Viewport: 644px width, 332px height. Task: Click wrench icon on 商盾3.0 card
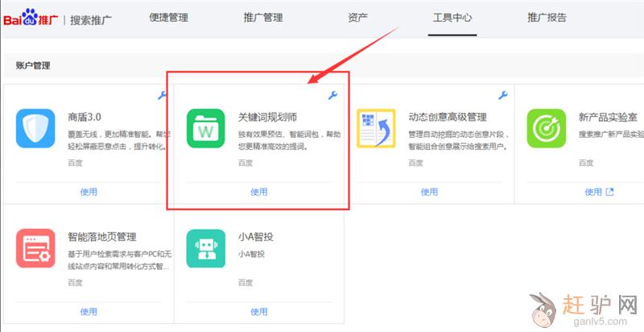(162, 96)
